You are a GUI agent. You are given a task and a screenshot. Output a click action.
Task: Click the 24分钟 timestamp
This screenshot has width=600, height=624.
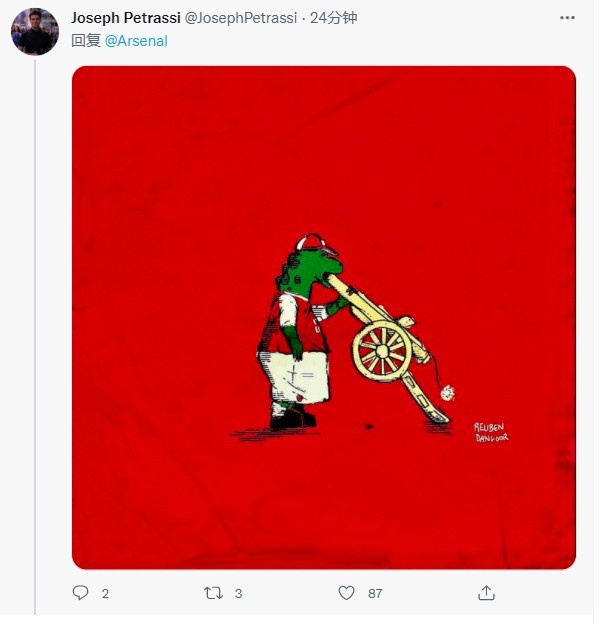[333, 18]
